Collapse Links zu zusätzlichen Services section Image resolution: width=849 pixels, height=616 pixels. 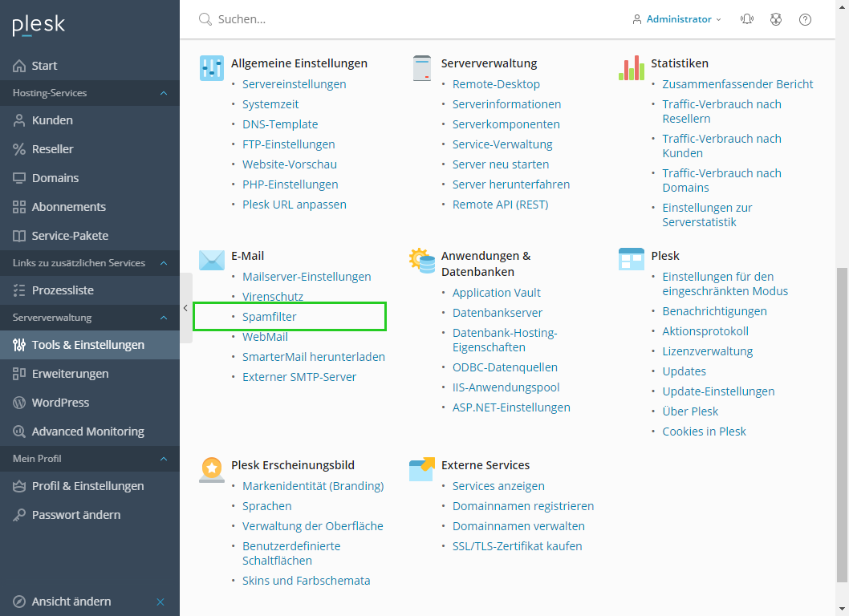coord(164,263)
